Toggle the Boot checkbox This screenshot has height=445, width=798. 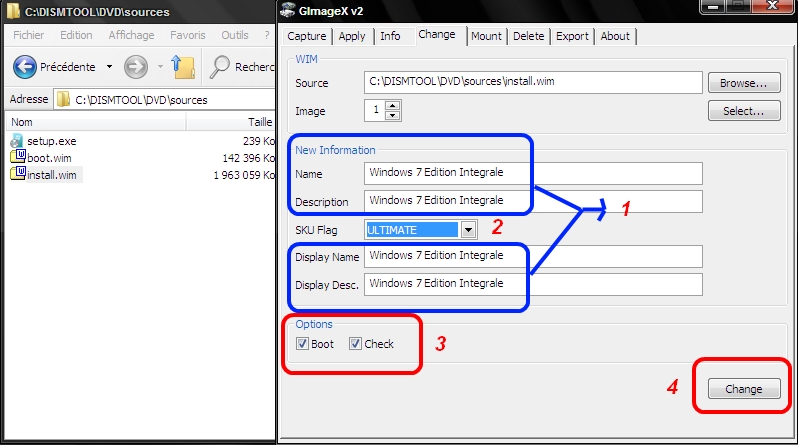(303, 344)
